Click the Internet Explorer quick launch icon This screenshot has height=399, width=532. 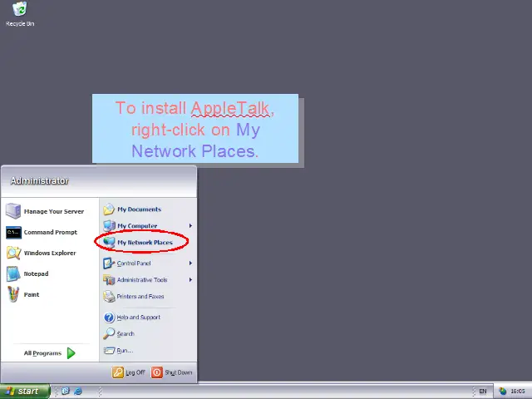[x=78, y=392]
